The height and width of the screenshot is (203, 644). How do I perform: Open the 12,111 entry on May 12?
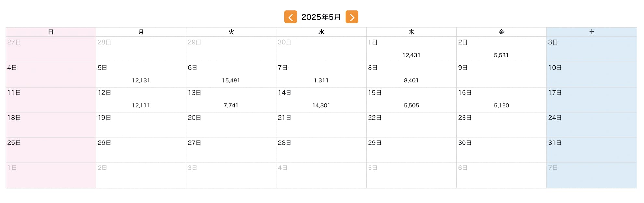[141, 105]
